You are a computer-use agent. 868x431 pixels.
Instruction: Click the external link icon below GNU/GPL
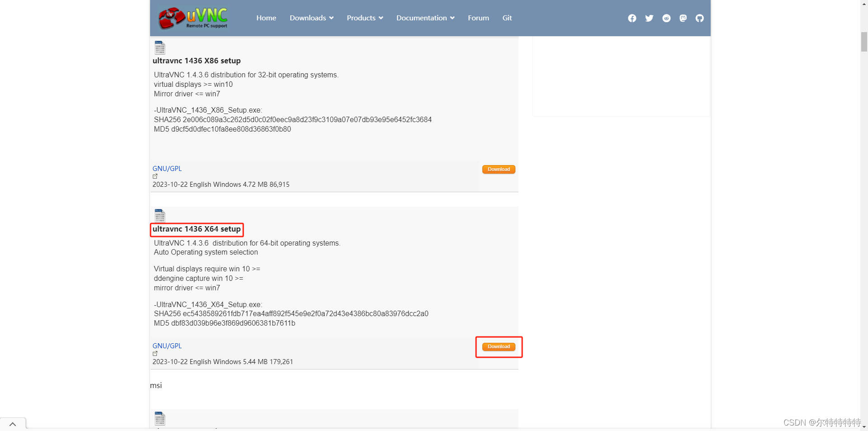tap(155, 176)
